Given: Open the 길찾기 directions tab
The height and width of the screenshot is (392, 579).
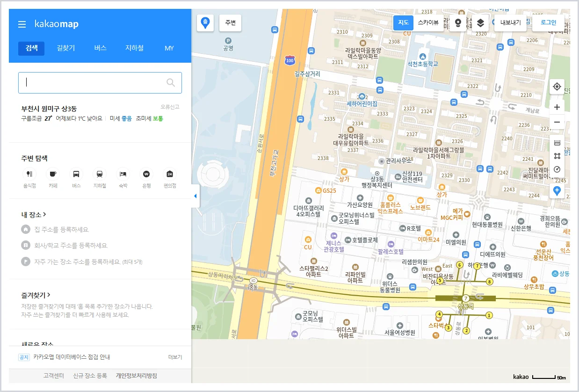Looking at the screenshot, I should [65, 48].
